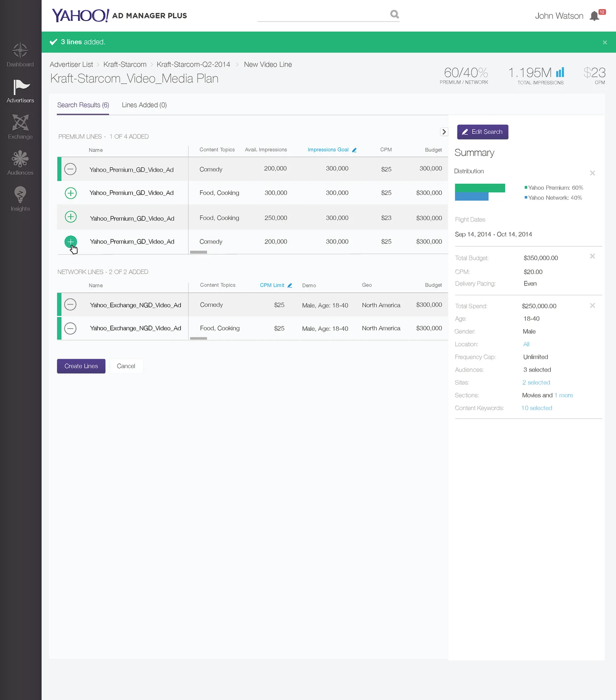This screenshot has width=616, height=700.
Task: Switch to the Search Results (6) tab
Action: point(83,105)
